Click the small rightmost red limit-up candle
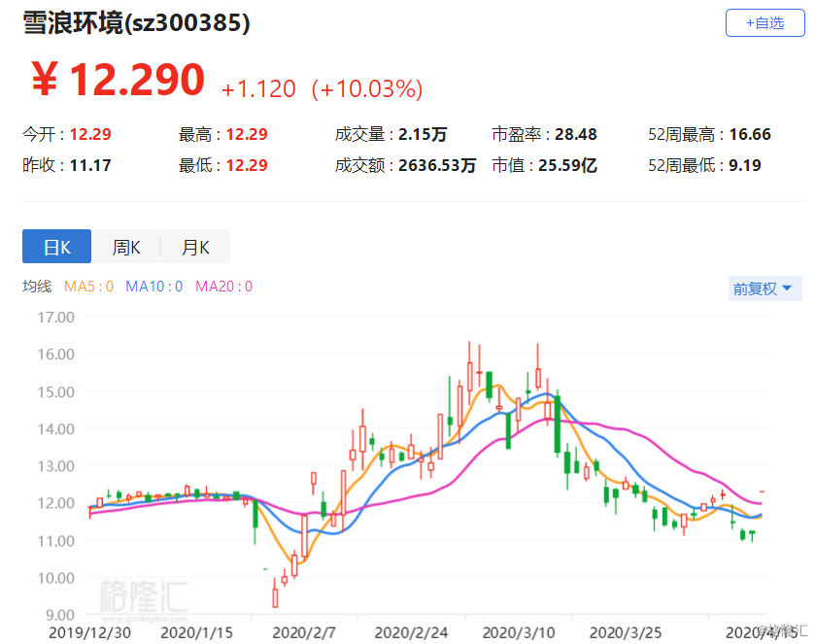Screen dimensions: 815x644 [x=762, y=491]
